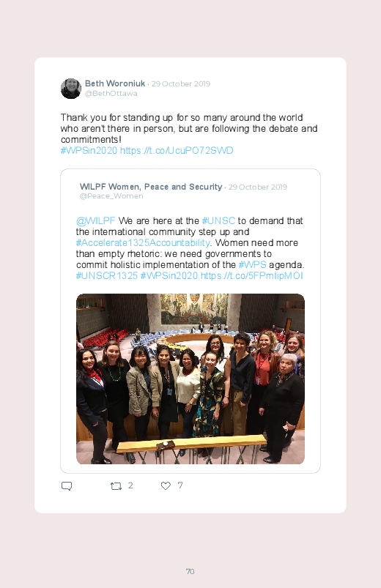Click the likes count number 7
The height and width of the screenshot is (588, 381).
[180, 485]
